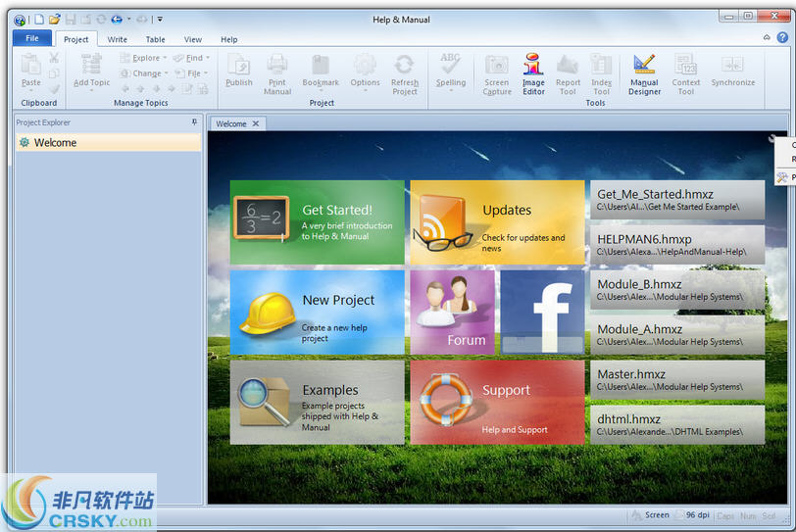Launch the Manual Designer tool

pyautogui.click(x=644, y=73)
